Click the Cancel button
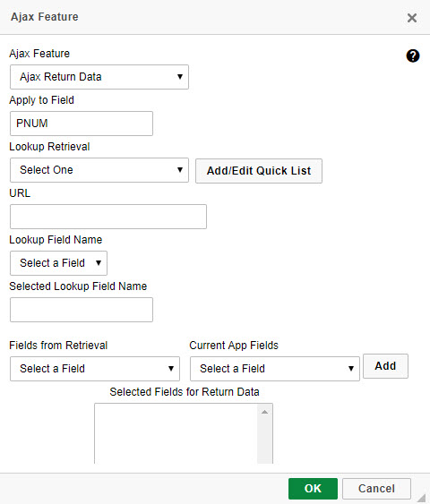The width and height of the screenshot is (430, 504). pos(376,489)
